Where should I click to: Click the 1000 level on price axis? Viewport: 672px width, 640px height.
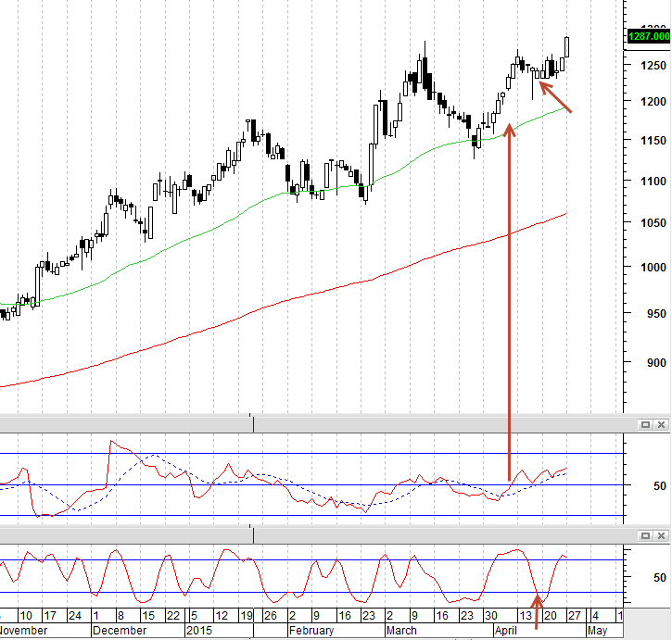tap(653, 268)
